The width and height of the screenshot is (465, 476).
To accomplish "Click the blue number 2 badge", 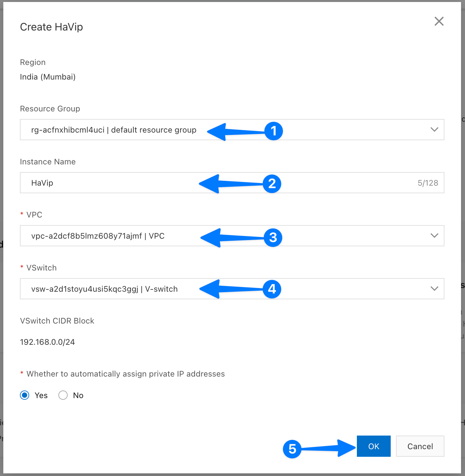I will [x=272, y=184].
